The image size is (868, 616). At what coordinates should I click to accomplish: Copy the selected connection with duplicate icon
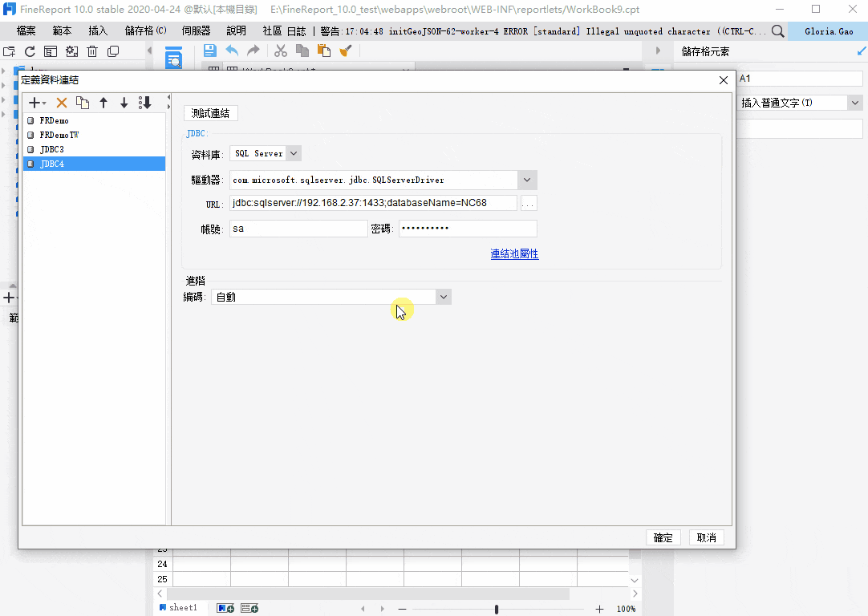pyautogui.click(x=83, y=103)
